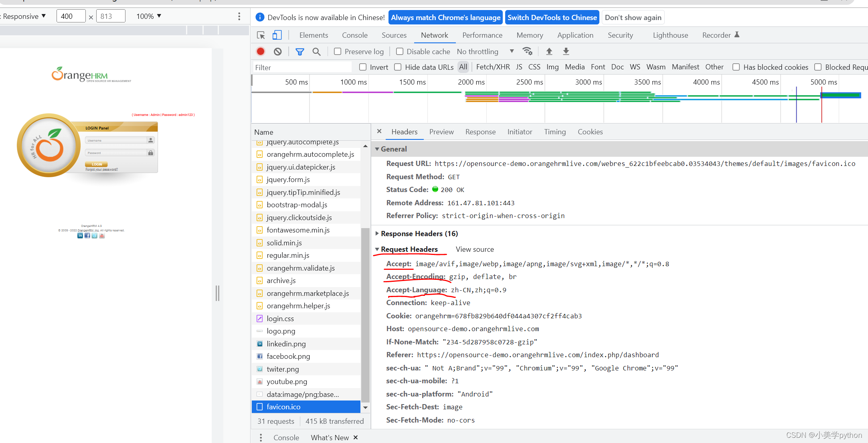Viewport: 868px width, 443px height.
Task: Toggle the network filter funnel icon
Action: click(x=299, y=51)
